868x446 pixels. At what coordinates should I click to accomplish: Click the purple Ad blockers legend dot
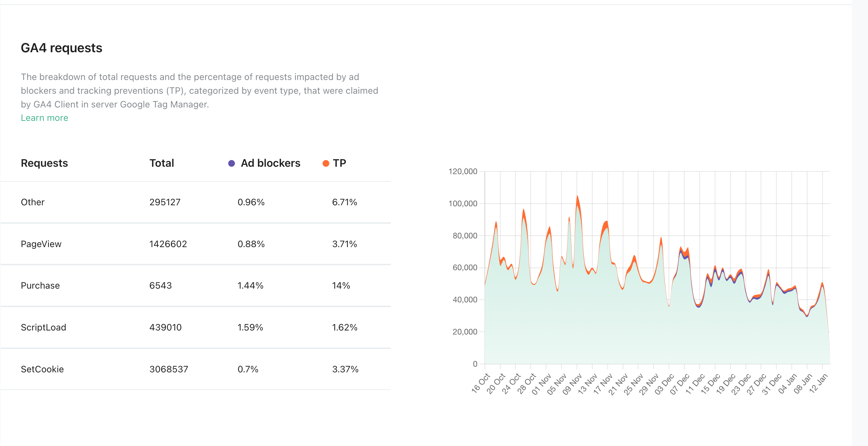tap(232, 163)
